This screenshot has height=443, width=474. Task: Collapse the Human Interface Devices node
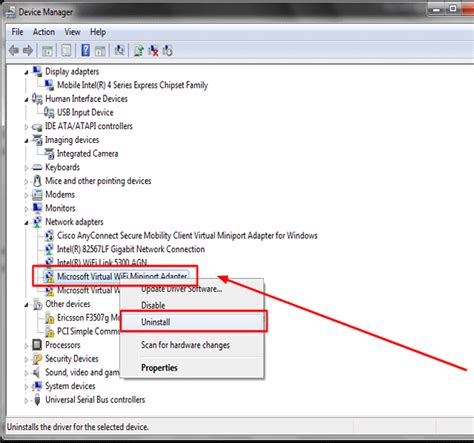[26, 99]
